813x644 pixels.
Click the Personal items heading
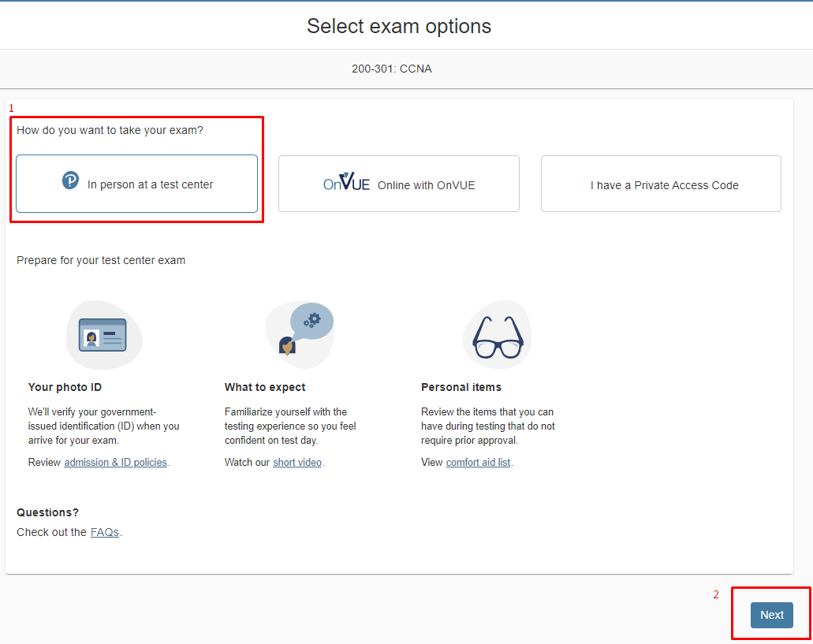pyautogui.click(x=461, y=387)
